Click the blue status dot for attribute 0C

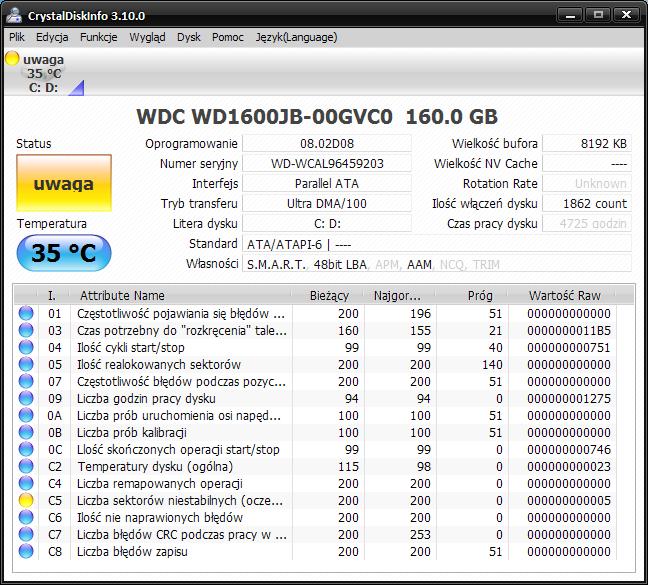(x=26, y=449)
